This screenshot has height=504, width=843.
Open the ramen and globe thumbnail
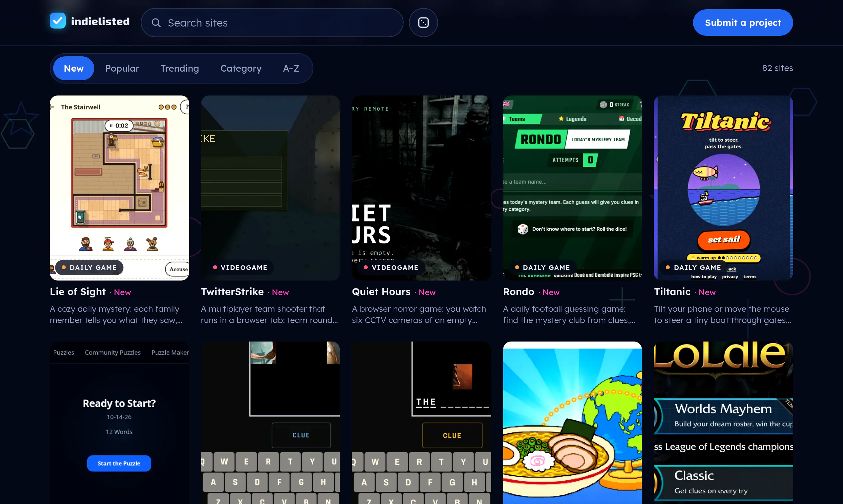(x=573, y=423)
